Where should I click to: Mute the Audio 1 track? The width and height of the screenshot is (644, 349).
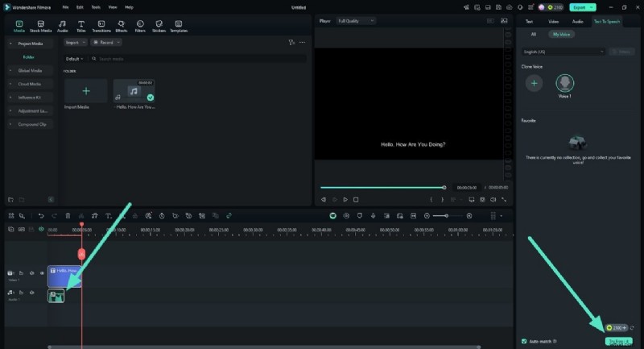[31, 293]
